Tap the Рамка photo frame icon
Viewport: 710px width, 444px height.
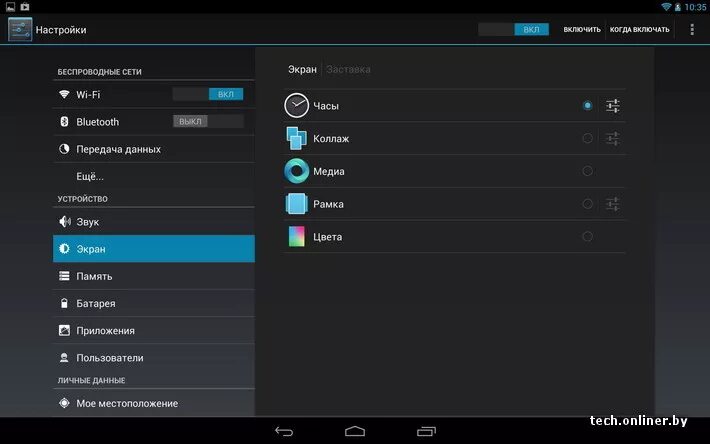296,204
